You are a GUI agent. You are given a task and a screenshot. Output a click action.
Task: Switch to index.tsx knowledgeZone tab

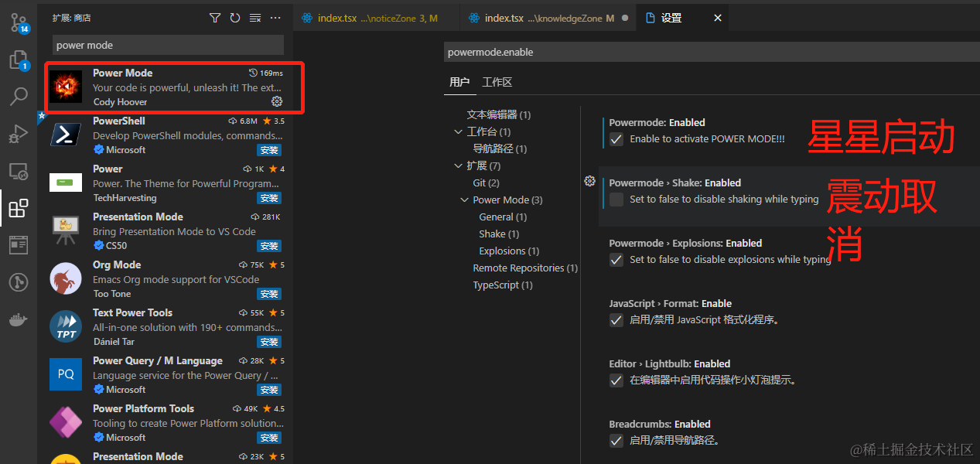(x=547, y=18)
